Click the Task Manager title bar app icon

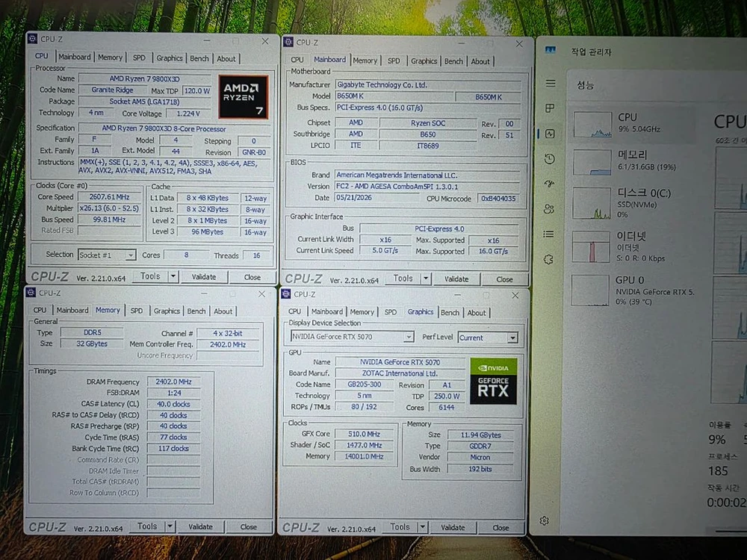tap(551, 49)
